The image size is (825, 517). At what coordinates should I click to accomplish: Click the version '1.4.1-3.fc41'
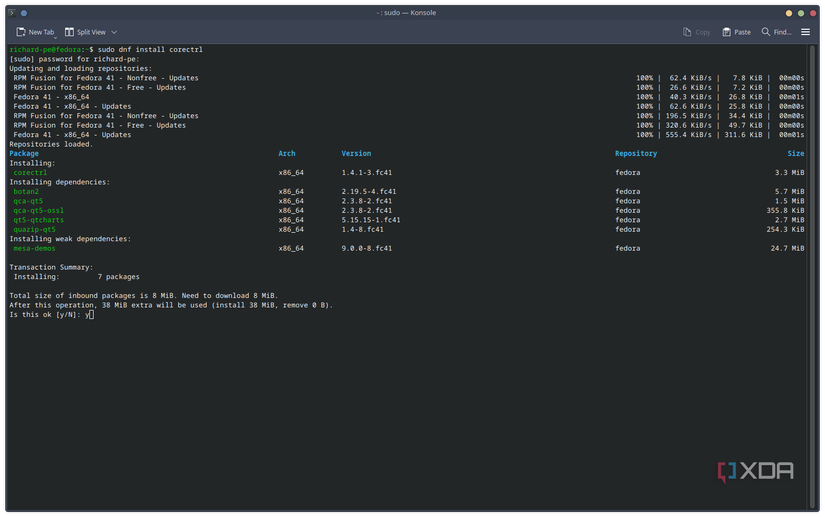(x=367, y=173)
